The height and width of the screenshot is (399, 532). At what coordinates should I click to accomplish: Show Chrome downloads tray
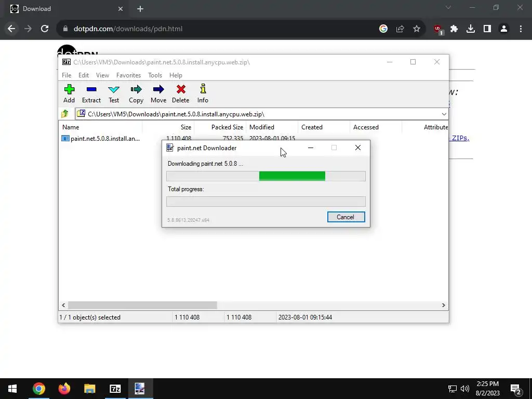click(x=471, y=29)
